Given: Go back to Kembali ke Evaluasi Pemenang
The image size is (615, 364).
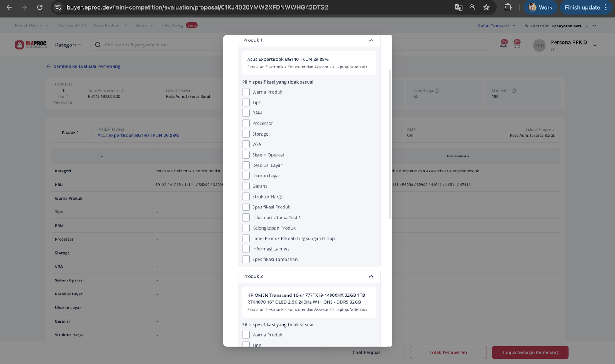Looking at the screenshot, I should click(83, 66).
